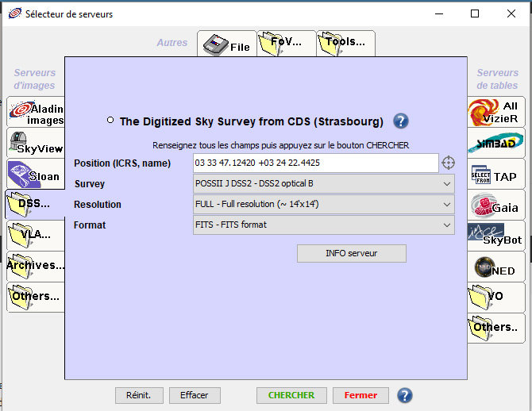The width and height of the screenshot is (532, 411).
Task: Toggle the Digitized Sky Survey radio button
Action: (110, 120)
